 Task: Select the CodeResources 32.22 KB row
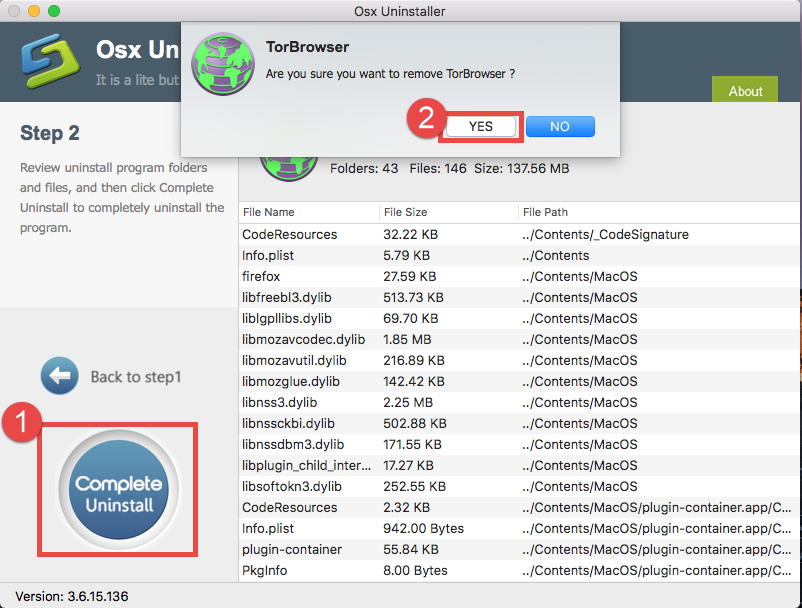click(519, 234)
